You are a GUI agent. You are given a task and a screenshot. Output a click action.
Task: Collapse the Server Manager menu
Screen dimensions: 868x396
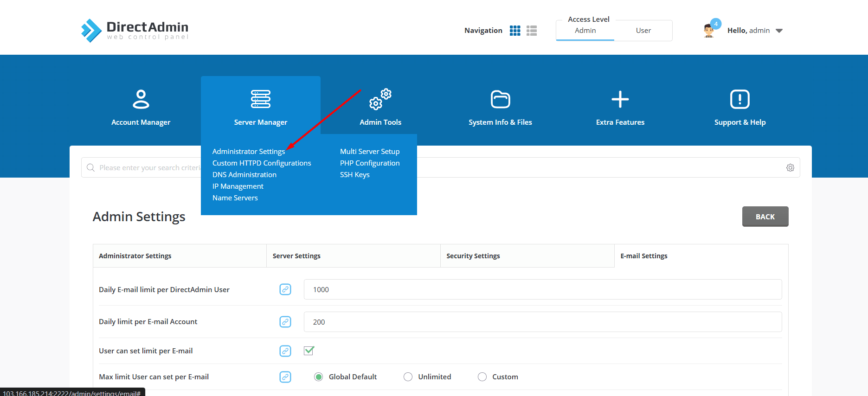click(x=260, y=106)
